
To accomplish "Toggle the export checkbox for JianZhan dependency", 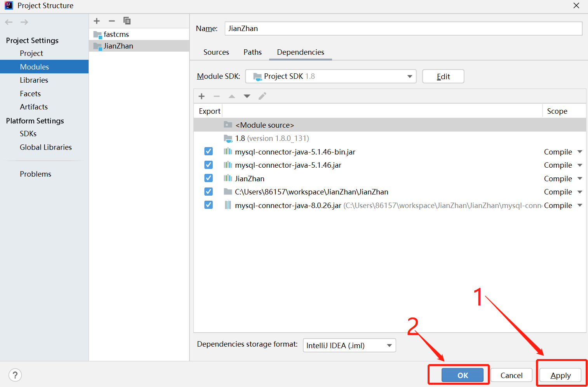I will coord(209,178).
